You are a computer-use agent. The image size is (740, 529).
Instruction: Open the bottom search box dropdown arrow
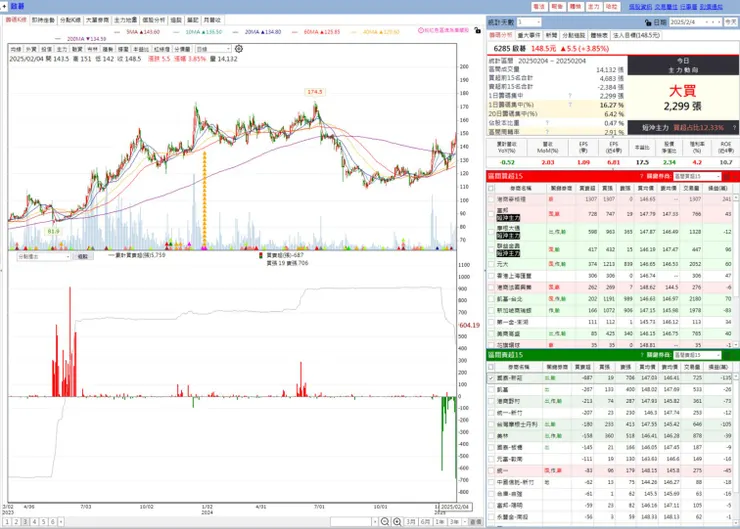click(375, 521)
